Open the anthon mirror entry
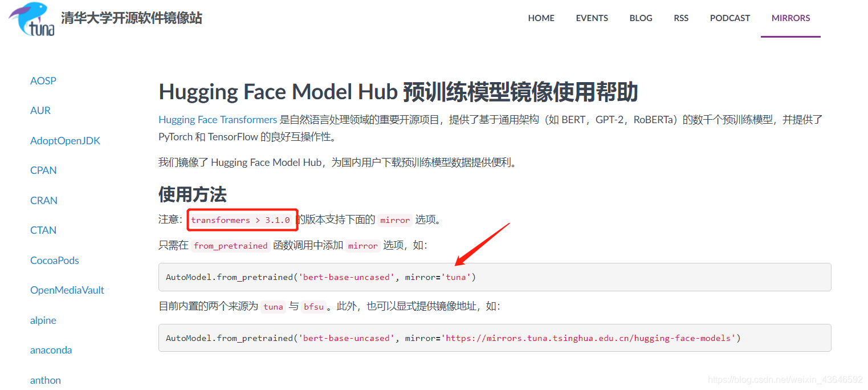Image resolution: width=868 pixels, height=390 pixels. tap(45, 380)
